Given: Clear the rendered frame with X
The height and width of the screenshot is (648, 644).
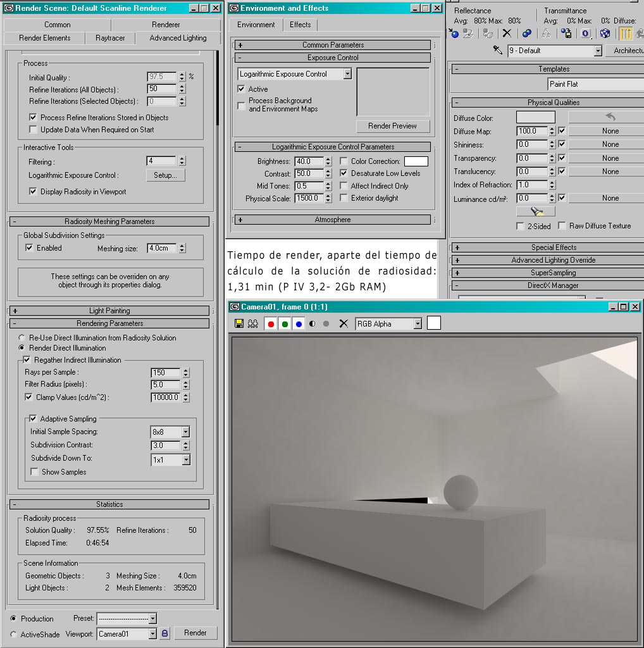Looking at the screenshot, I should pos(344,323).
